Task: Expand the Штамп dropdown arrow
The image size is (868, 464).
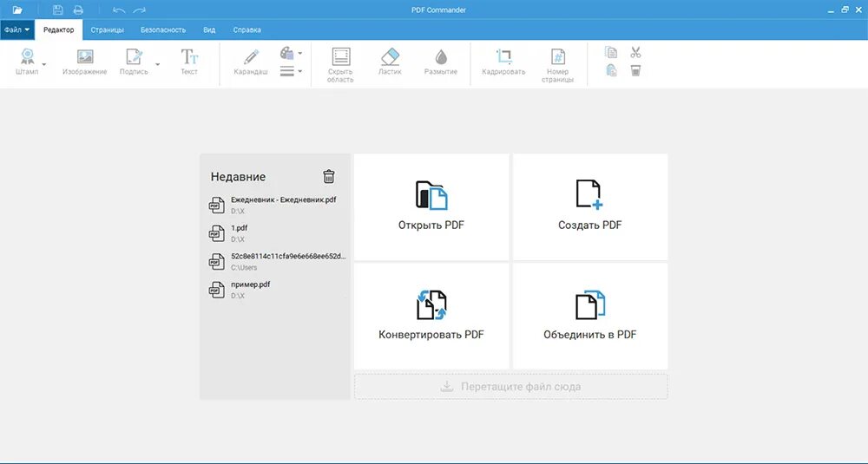Action: pyautogui.click(x=44, y=64)
